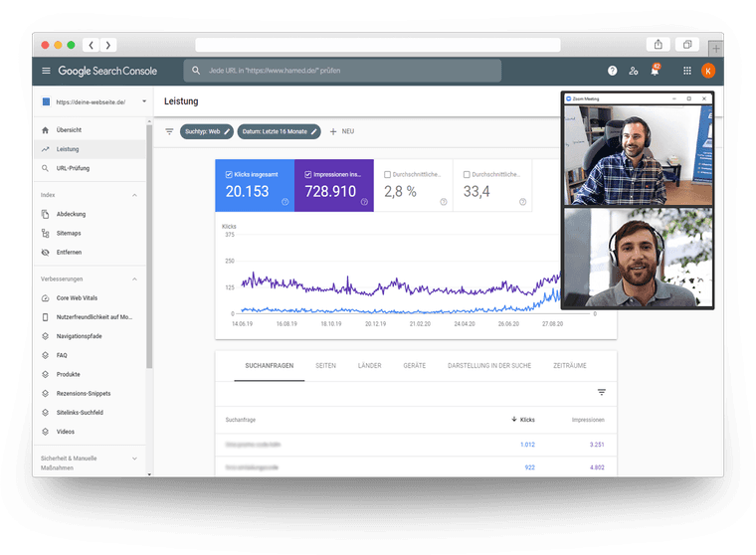
Task: Open URL-Prüfung in the sidebar
Action: click(x=90, y=168)
